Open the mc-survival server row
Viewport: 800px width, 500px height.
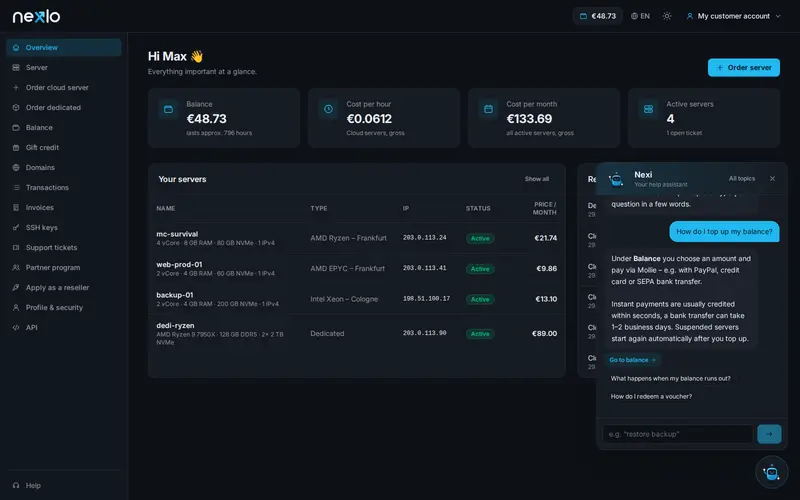[x=357, y=238]
